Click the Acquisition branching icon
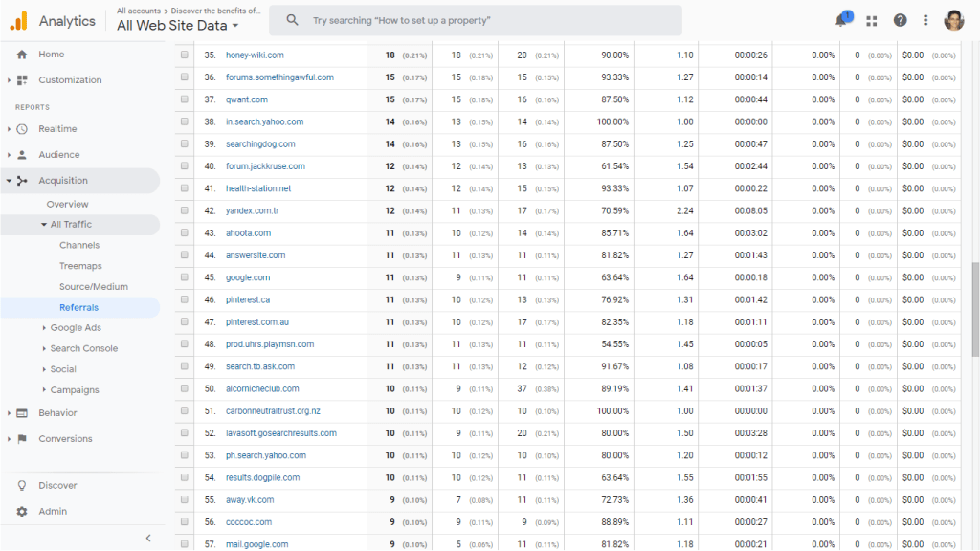980x551 pixels. (x=22, y=181)
